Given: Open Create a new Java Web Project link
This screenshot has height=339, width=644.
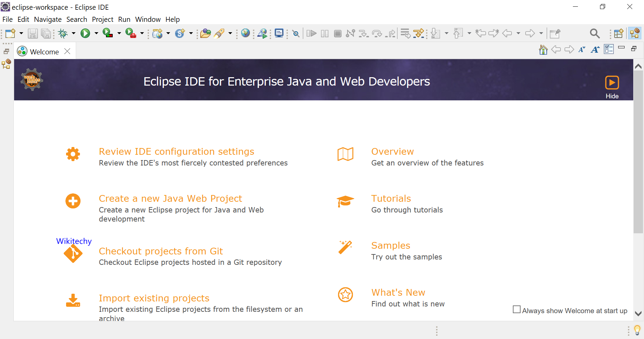Looking at the screenshot, I should click(170, 198).
